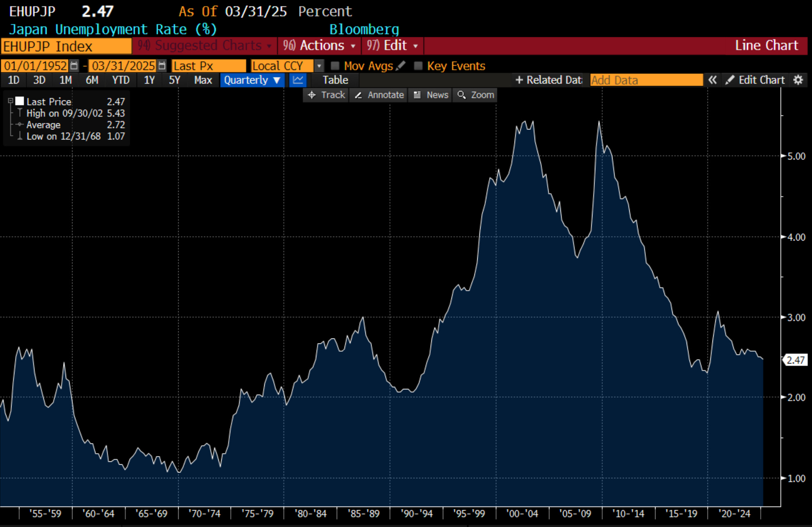This screenshot has width=812, height=527.
Task: Enable the Mov Avgs checkbox
Action: pos(335,66)
